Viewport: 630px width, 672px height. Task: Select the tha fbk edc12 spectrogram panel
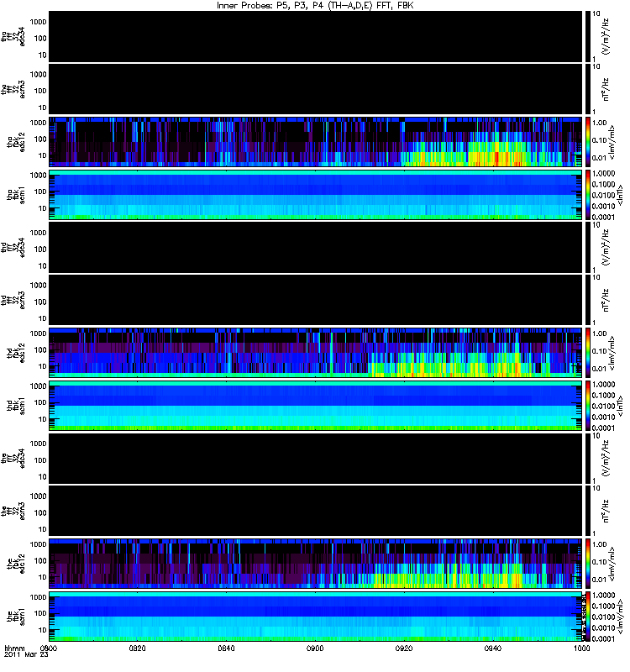(316, 141)
